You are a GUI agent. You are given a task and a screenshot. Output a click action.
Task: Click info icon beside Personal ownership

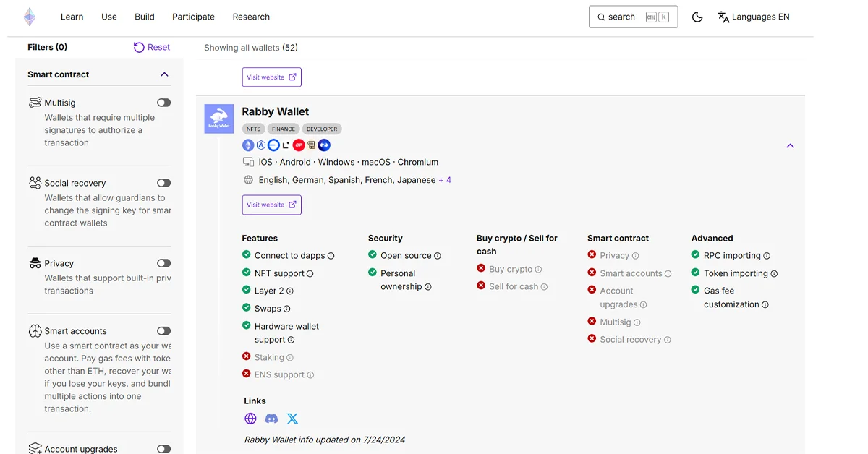pos(428,287)
